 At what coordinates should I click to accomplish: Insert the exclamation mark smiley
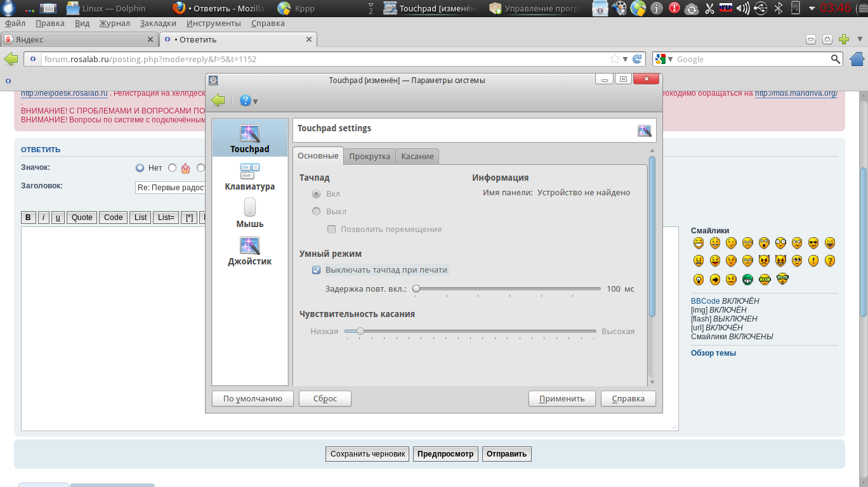(x=813, y=261)
